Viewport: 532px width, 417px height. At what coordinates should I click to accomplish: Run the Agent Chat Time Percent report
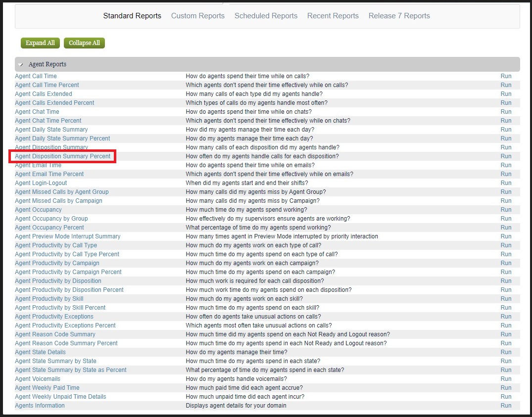506,121
